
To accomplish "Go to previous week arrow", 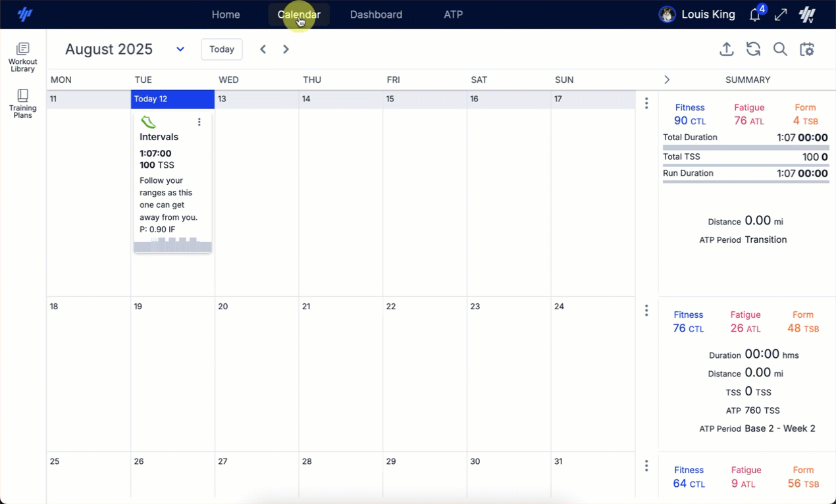I will [263, 49].
